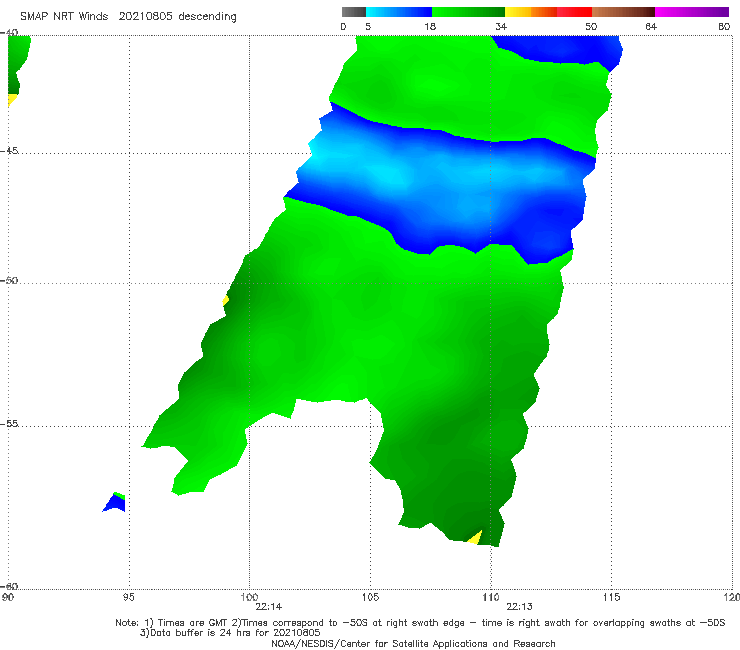Image resolution: width=740 pixels, height=650 pixels.
Task: Click the longitude label "100"
Action: 249,598
